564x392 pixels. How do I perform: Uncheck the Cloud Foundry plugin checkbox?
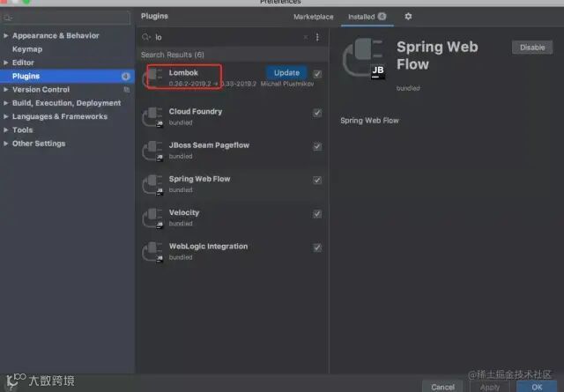click(317, 113)
